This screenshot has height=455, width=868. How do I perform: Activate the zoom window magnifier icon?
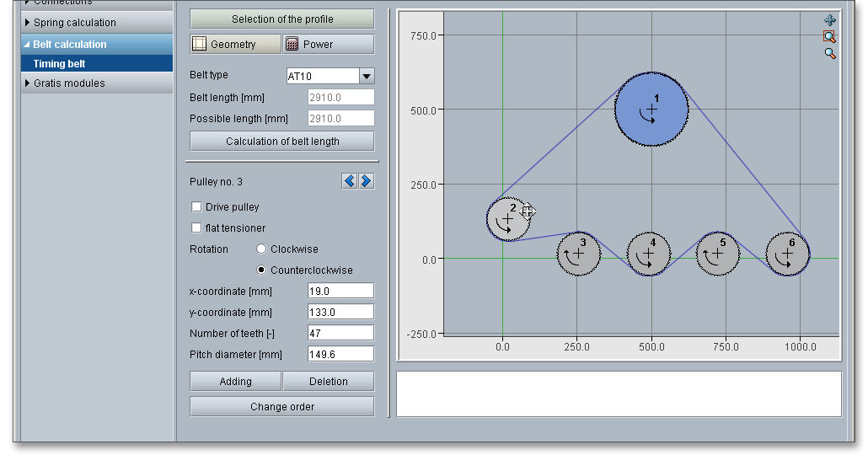click(830, 36)
